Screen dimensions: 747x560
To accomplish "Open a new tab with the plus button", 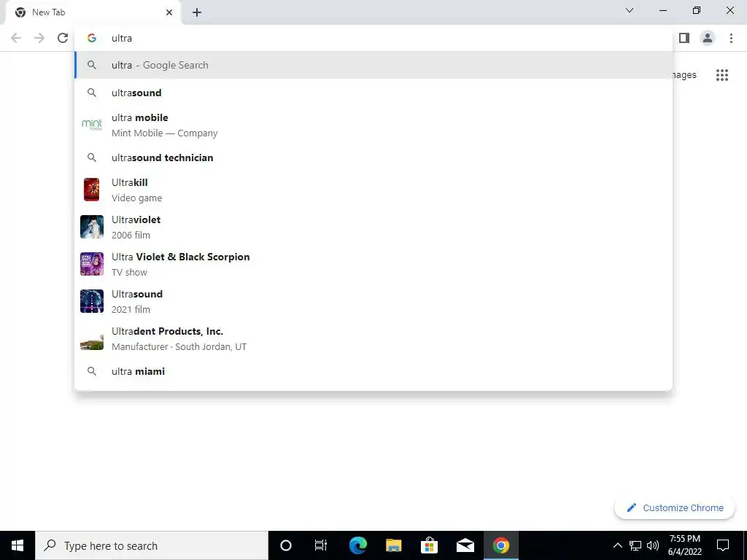I will pyautogui.click(x=197, y=12).
